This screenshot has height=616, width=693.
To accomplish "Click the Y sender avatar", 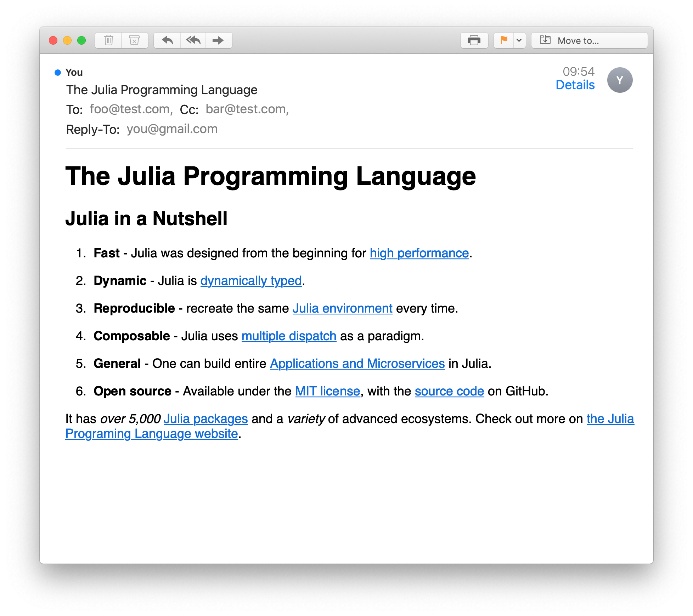I will 620,80.
